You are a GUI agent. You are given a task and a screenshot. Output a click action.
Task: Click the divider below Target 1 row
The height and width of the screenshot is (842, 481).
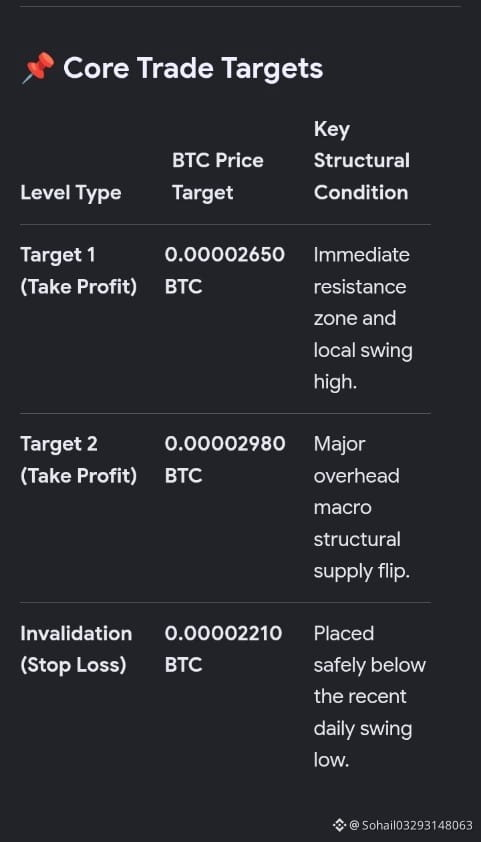point(225,413)
